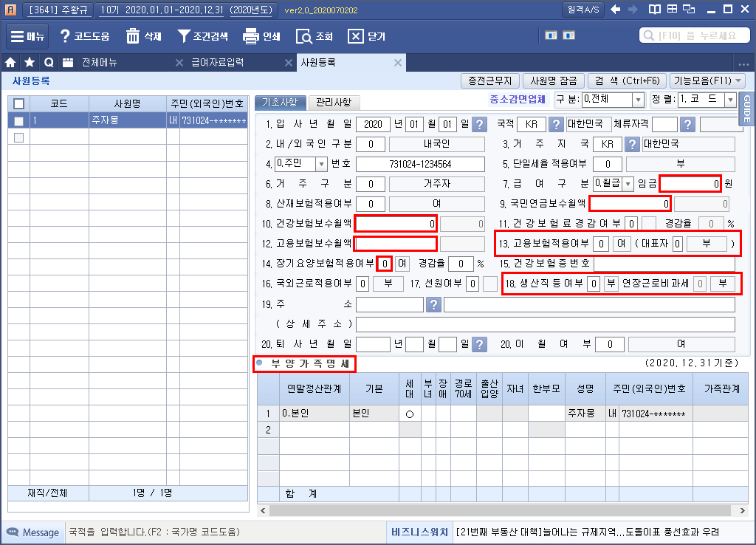Screen dimensions: 756x545
Task: Toggle select-all checkbox in employee list header
Action: pos(18,103)
